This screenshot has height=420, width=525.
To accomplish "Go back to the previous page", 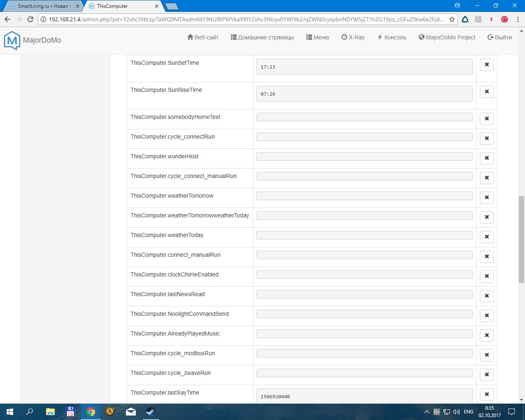I will pos(7,19).
